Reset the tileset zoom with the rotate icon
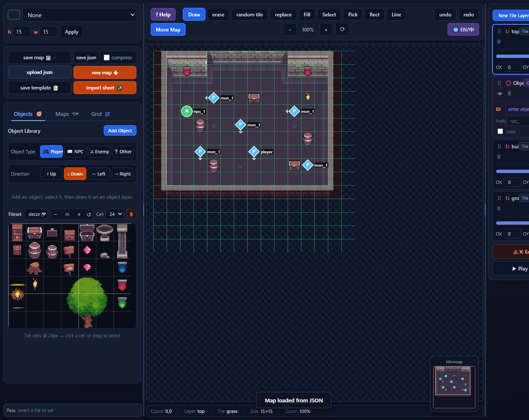This screenshot has width=529, height=420. coord(89,214)
